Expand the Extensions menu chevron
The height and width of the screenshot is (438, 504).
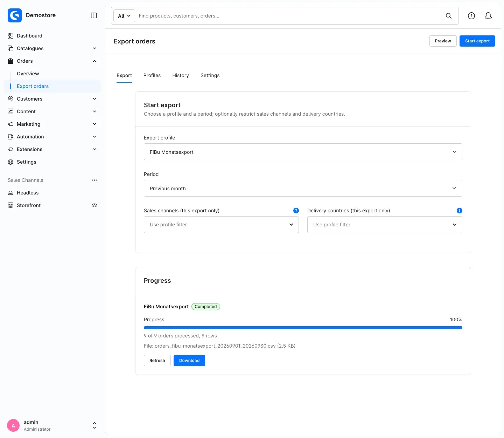point(94,149)
